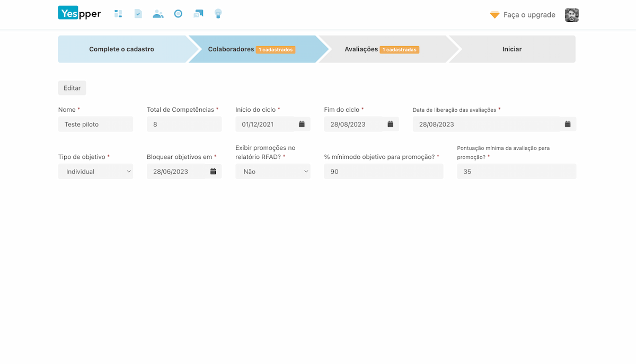Open calendar for Bloquear objetivos em
Viewport: 636px width, 364px height.
tap(213, 171)
